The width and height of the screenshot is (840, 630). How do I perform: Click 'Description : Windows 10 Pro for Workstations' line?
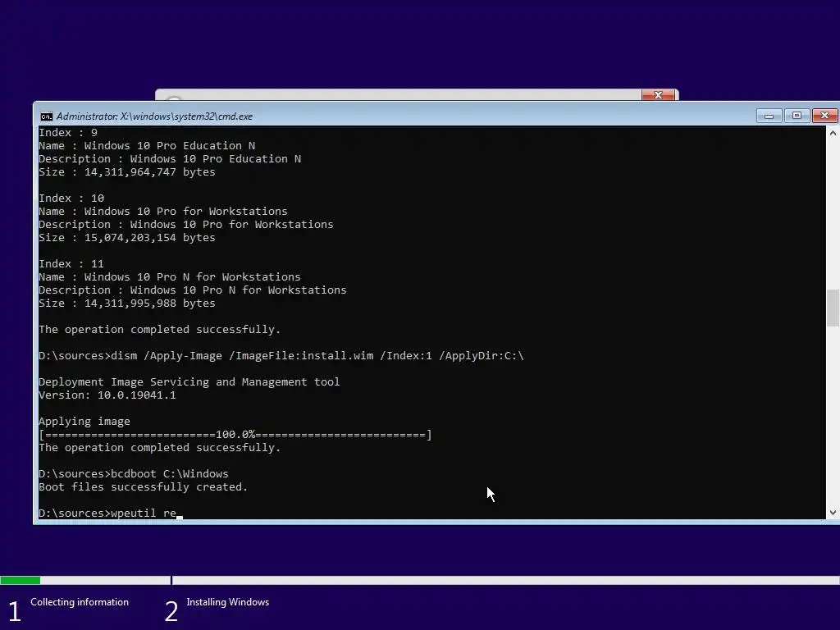click(x=186, y=225)
